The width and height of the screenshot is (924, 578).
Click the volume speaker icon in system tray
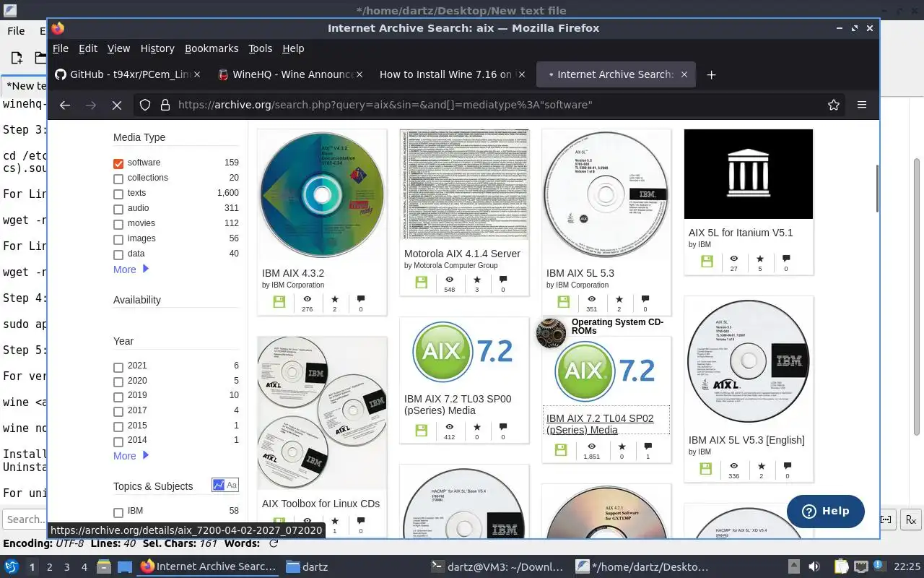tap(814, 566)
